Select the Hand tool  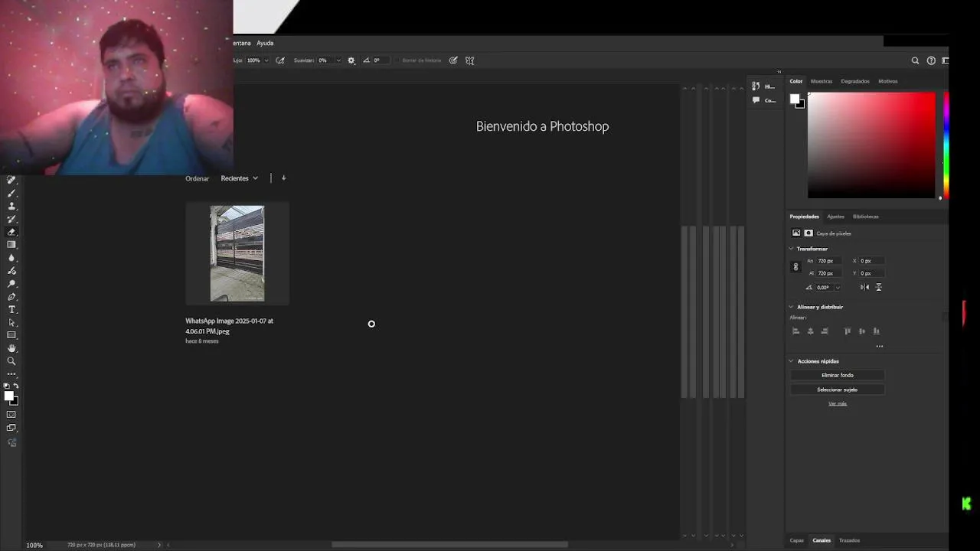[x=11, y=348]
